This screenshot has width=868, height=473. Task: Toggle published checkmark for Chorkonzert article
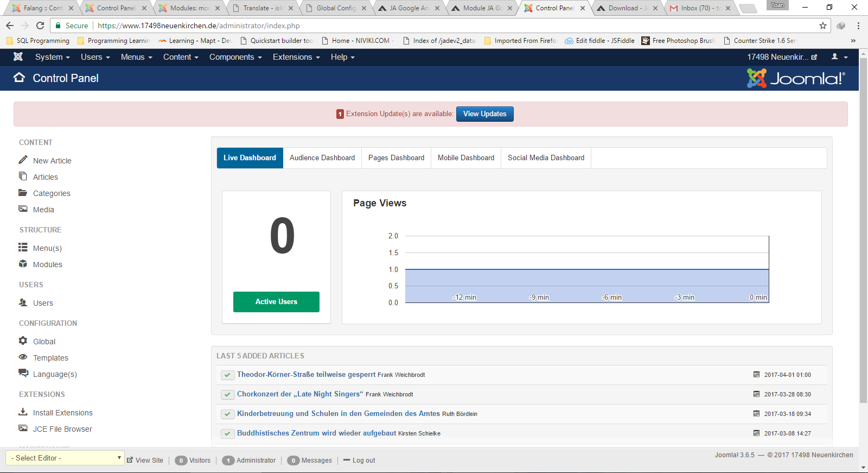tap(227, 395)
